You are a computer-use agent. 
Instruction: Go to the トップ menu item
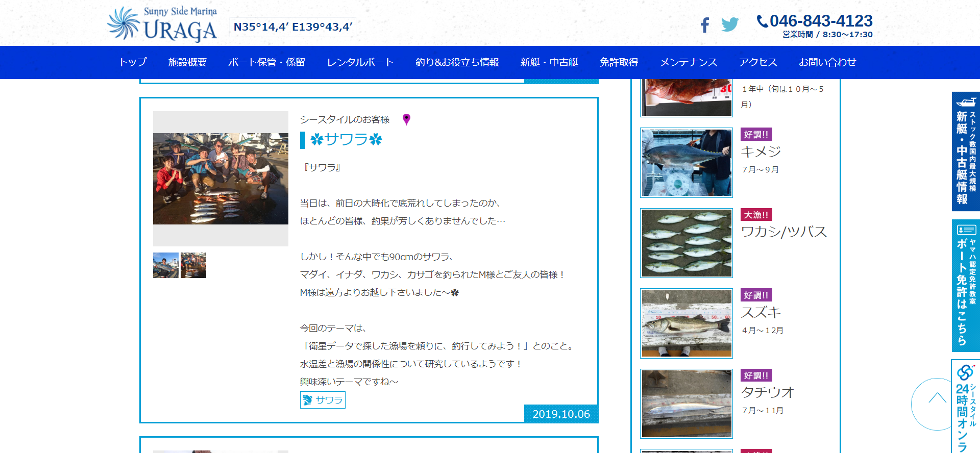[x=133, y=62]
